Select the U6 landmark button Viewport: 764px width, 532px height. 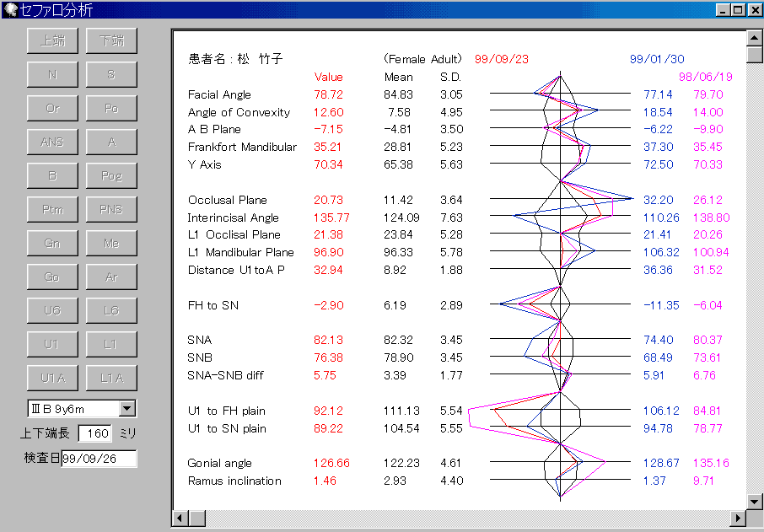[52, 310]
